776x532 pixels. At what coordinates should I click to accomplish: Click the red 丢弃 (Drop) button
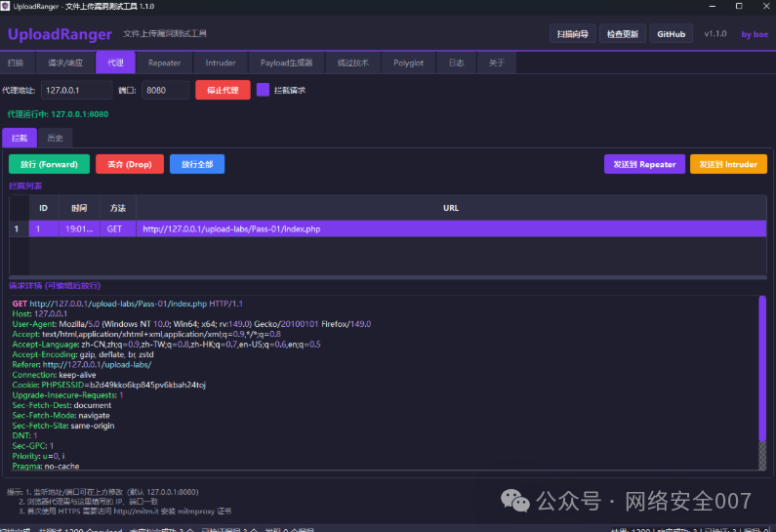(x=130, y=164)
